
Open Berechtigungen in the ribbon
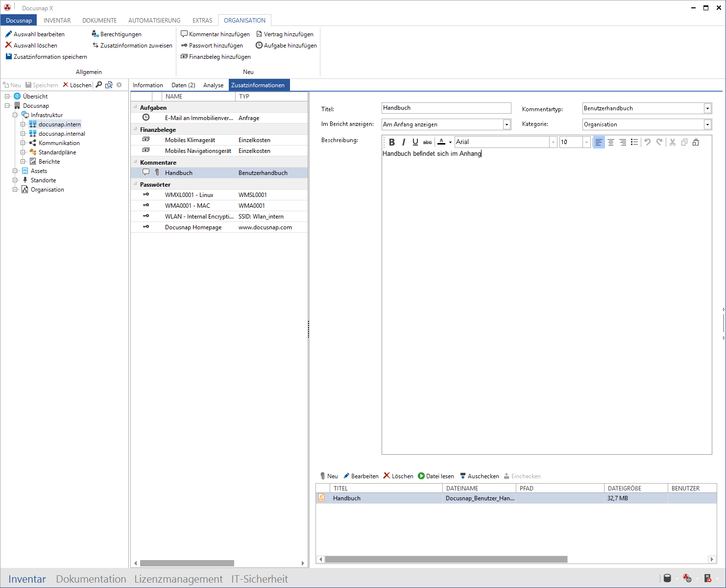[x=117, y=34]
